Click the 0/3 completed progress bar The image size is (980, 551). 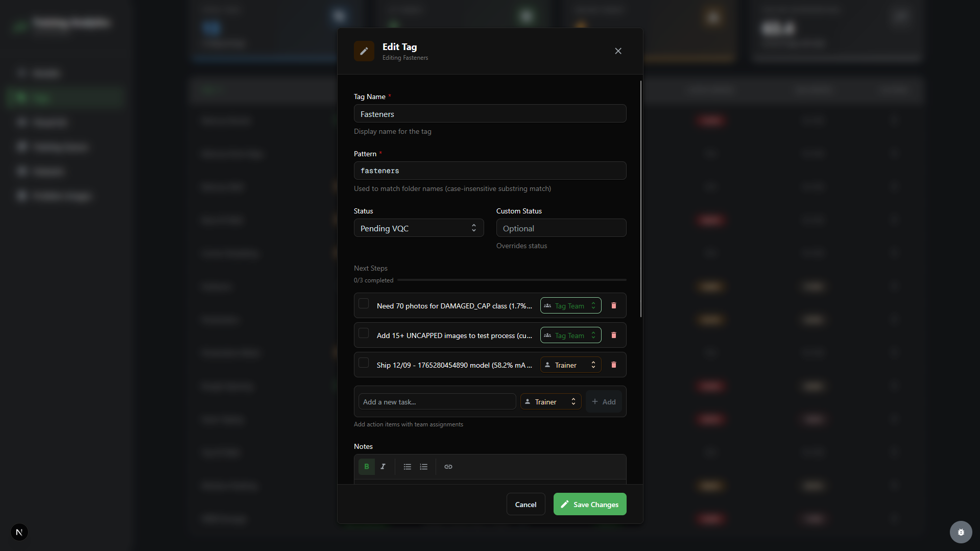click(x=512, y=280)
